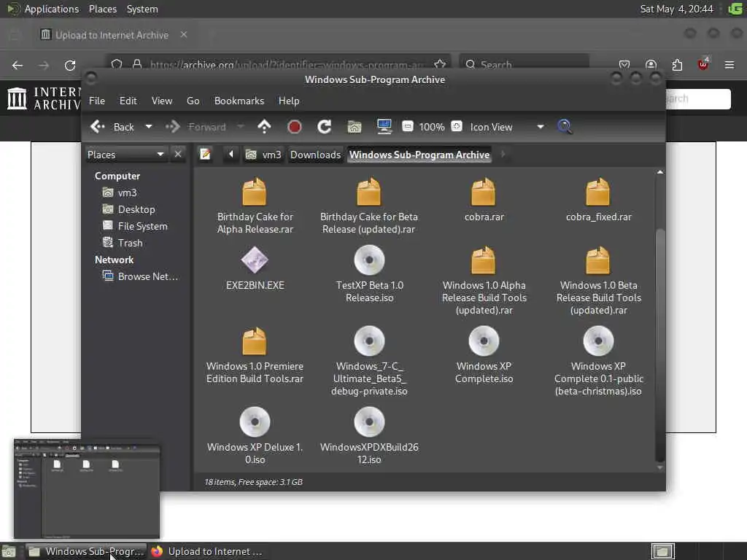Viewport: 747px width, 560px height.
Task: Open the Firefox extensions puzzle icon
Action: (677, 65)
